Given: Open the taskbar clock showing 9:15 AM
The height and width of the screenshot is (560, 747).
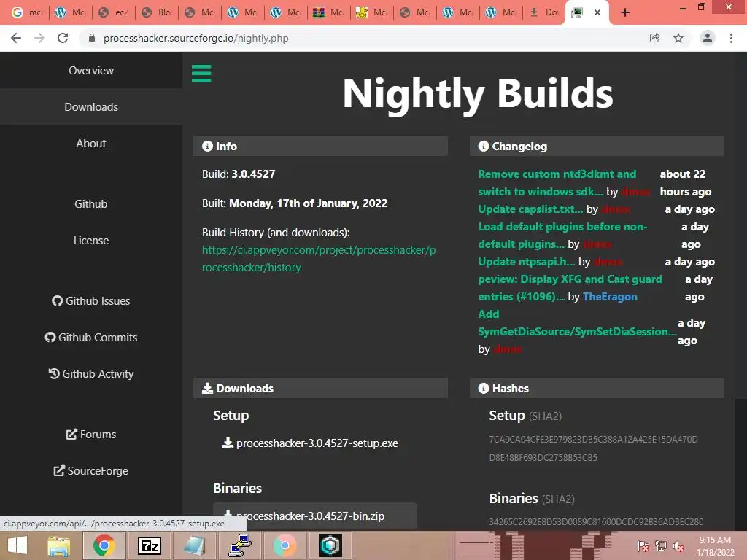Looking at the screenshot, I should tap(715, 546).
